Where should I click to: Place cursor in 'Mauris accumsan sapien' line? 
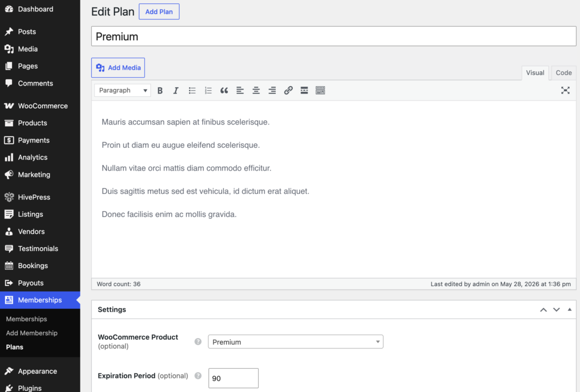[186, 122]
